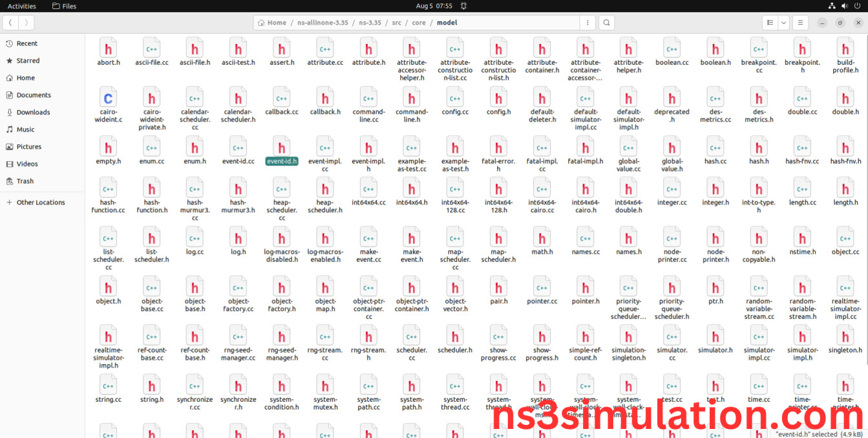This screenshot has height=438, width=868.
Task: Go to ns-3.35 in the path bar
Action: pyautogui.click(x=371, y=23)
